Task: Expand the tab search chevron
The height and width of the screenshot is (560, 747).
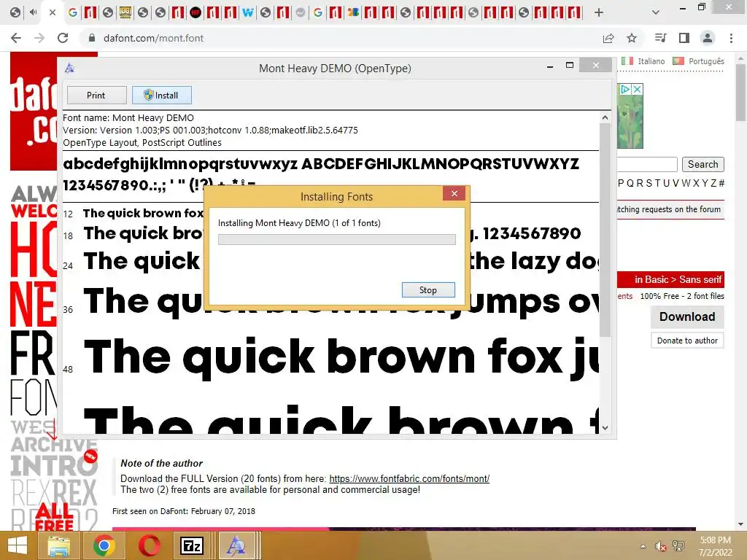Action: coord(656,12)
